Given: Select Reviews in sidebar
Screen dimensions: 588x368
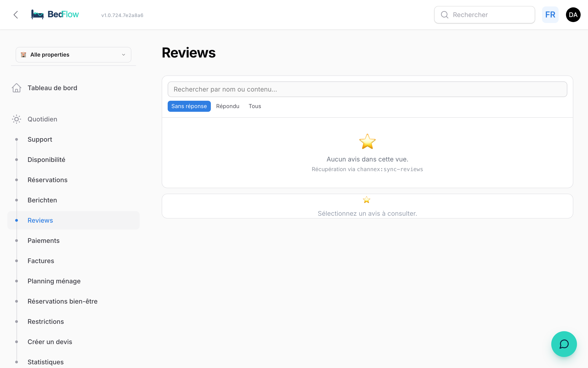Looking at the screenshot, I should click(x=73, y=220).
